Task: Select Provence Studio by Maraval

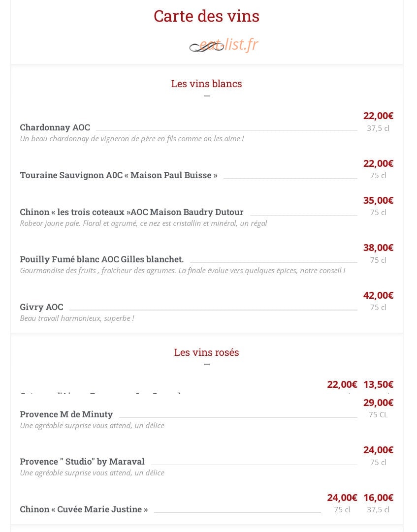Action: 82,462
